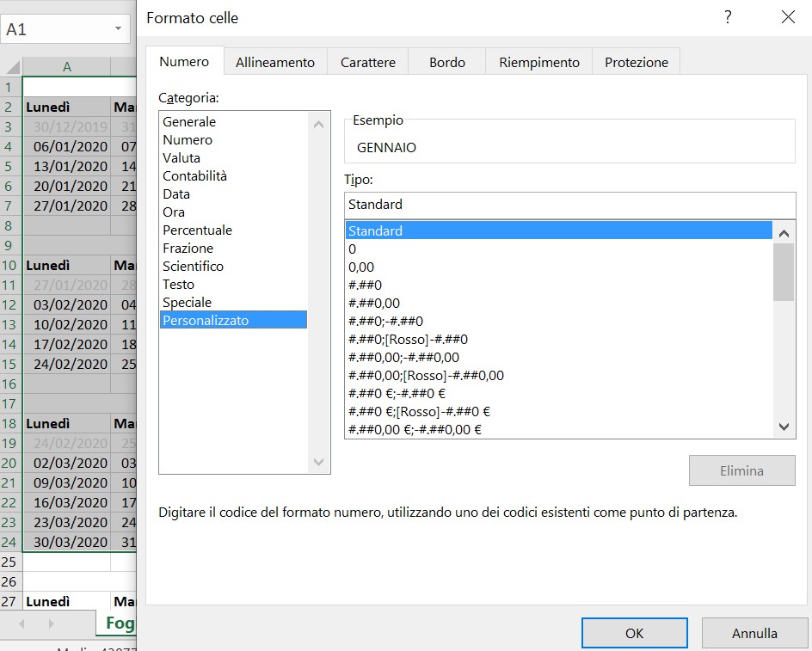Open the Riempimento tab
812x651 pixels.
pyautogui.click(x=539, y=63)
